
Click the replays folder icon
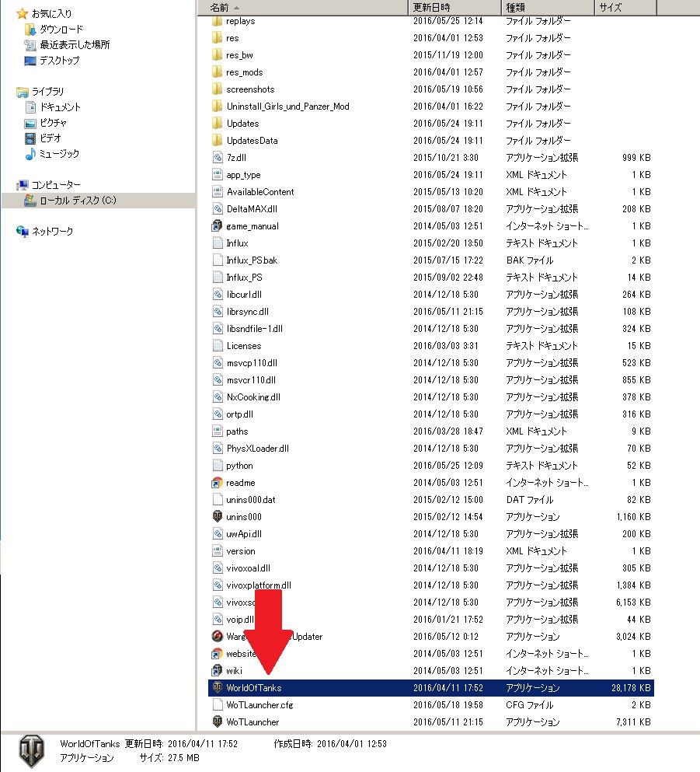[x=217, y=21]
